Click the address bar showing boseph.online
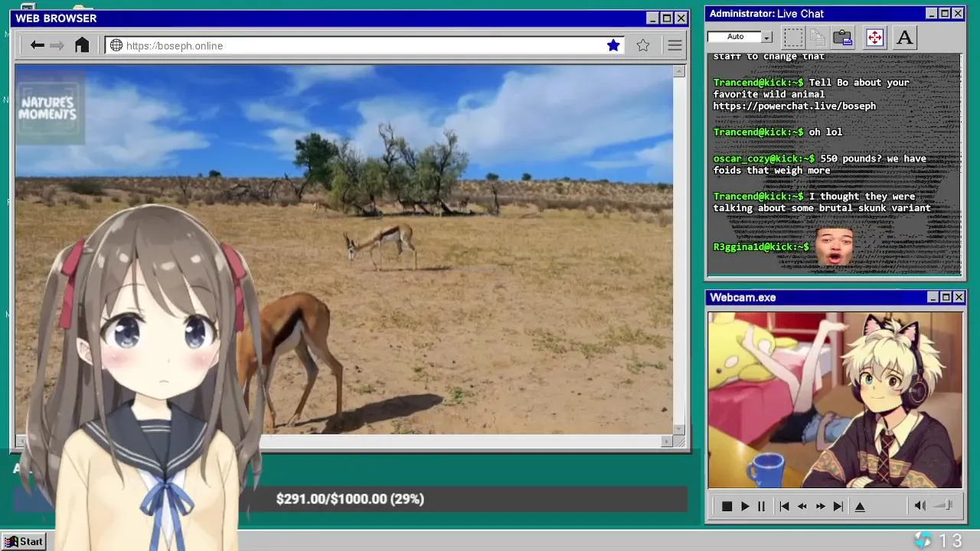The width and height of the screenshot is (980, 551). tap(364, 45)
